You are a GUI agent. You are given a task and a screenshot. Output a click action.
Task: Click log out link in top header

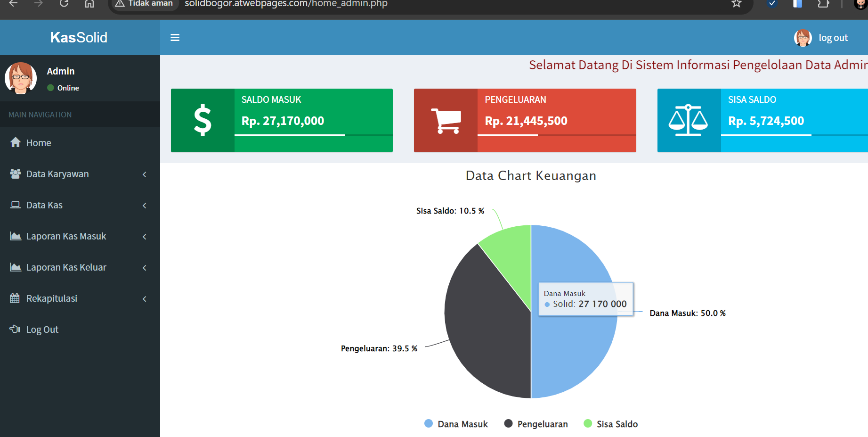point(833,38)
